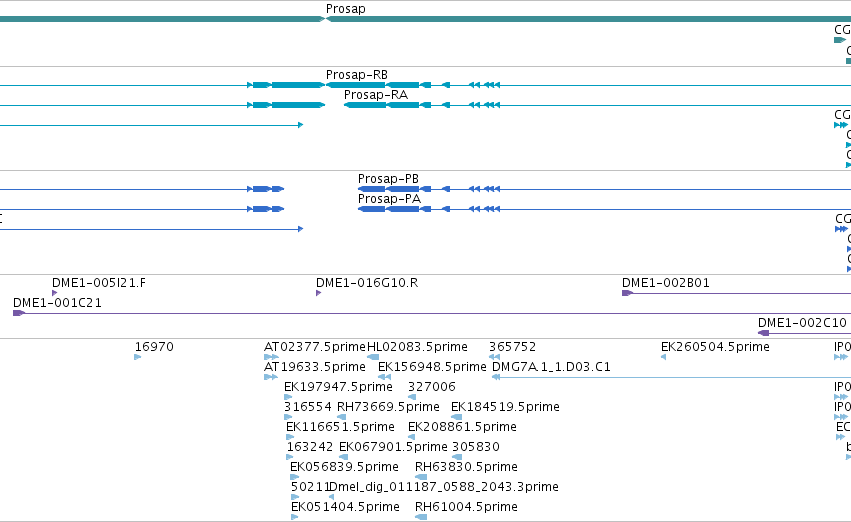Select the 305830 feature label
The width and height of the screenshot is (851, 522).
[x=475, y=447]
